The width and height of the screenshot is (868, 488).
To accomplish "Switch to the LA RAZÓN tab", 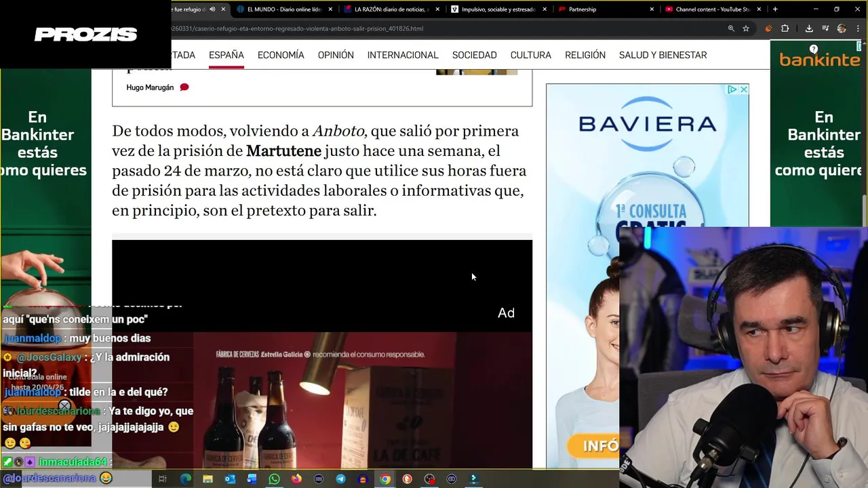I will [392, 9].
